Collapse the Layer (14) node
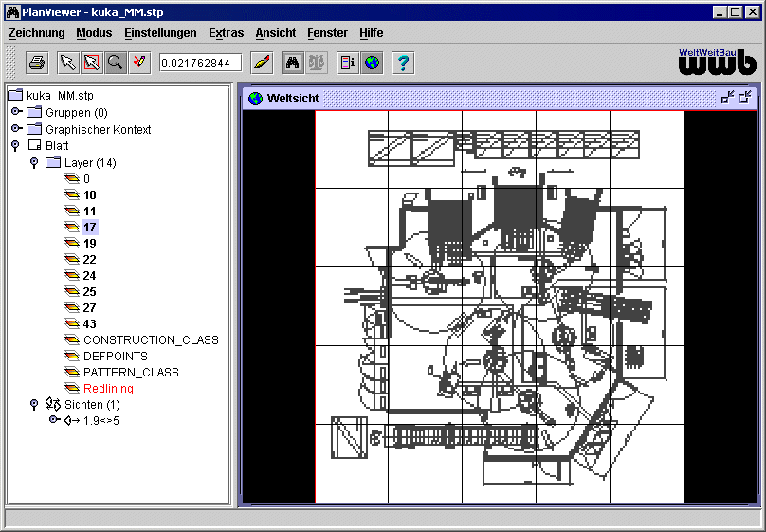The height and width of the screenshot is (532, 766). point(34,163)
